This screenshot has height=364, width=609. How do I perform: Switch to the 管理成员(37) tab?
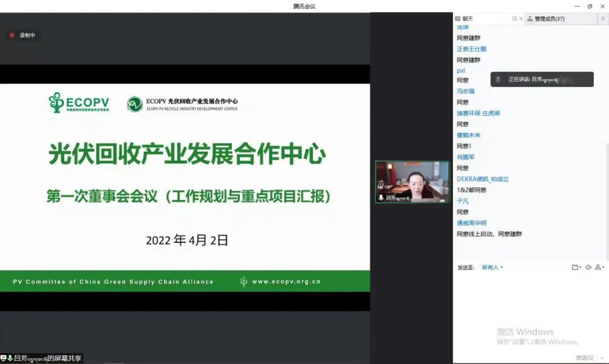click(549, 19)
